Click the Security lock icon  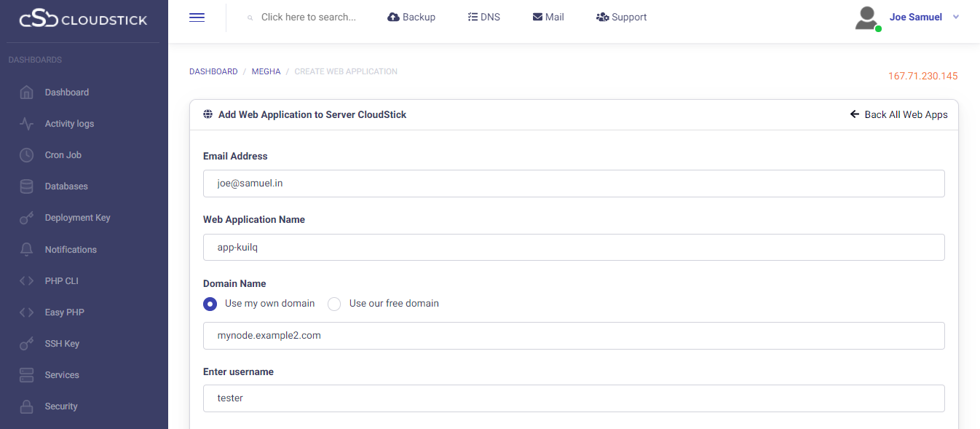[26, 406]
